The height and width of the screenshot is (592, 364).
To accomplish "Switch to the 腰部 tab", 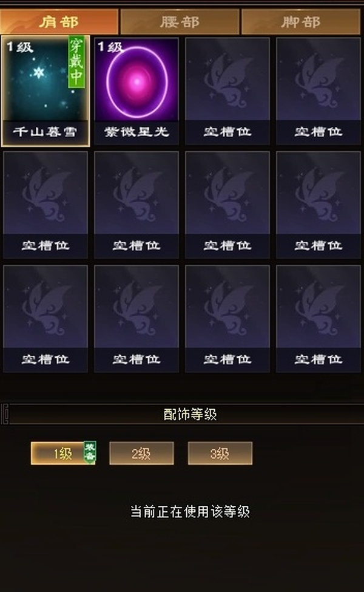I will coord(180,21).
